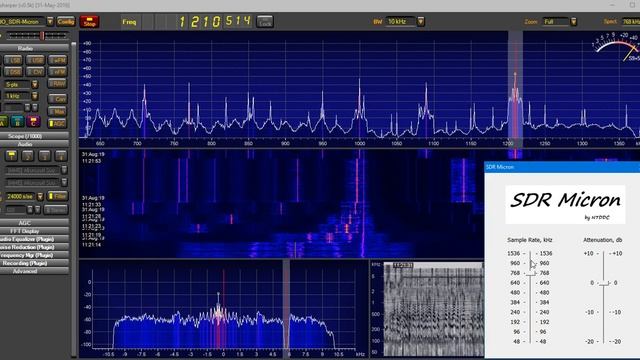This screenshot has width=640, height=360.
Task: Click the left panel vertical scrollbar
Action: point(74,199)
